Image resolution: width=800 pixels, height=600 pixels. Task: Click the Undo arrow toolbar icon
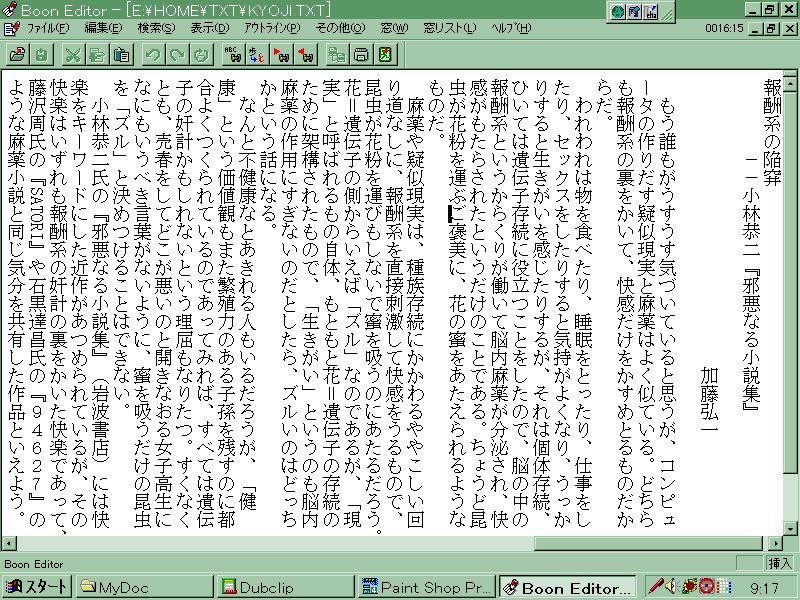pos(152,54)
